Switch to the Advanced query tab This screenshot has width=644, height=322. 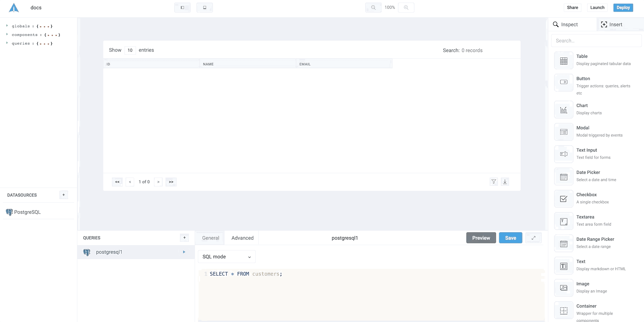(242, 238)
